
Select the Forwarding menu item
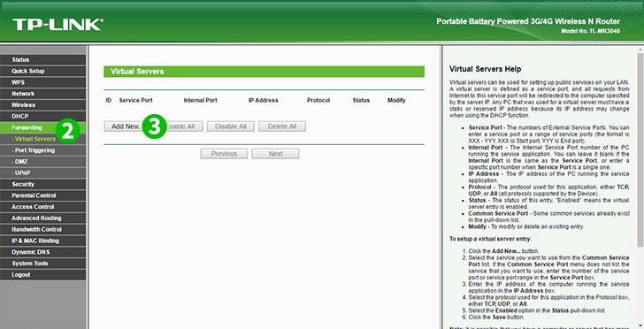(x=43, y=127)
